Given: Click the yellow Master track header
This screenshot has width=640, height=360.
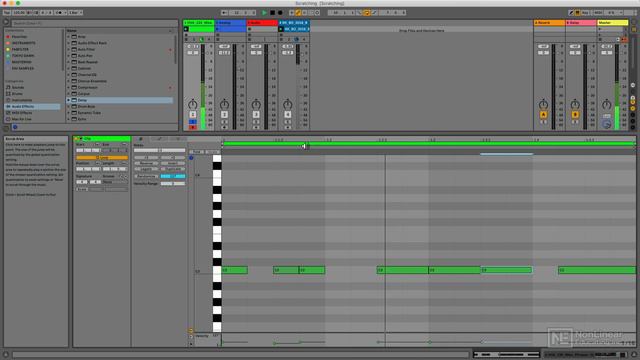Looking at the screenshot, I should [613, 23].
